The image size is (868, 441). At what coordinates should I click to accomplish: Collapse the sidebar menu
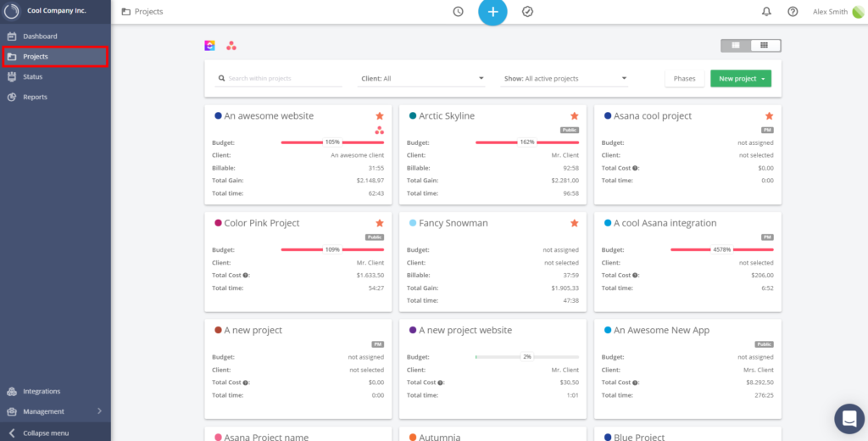[55, 433]
